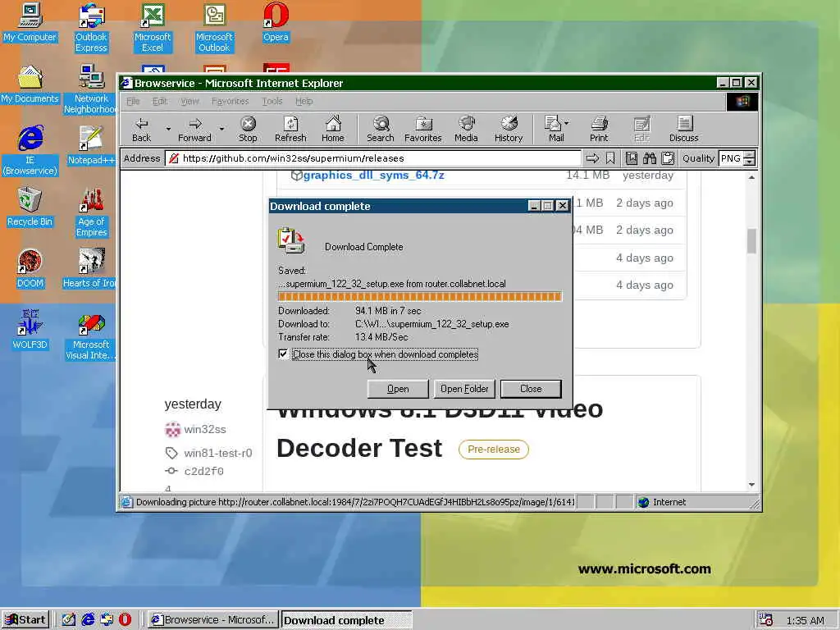The width and height of the screenshot is (840, 630).
Task: Select the Notepad++ desktop shortcut
Action: [91, 145]
